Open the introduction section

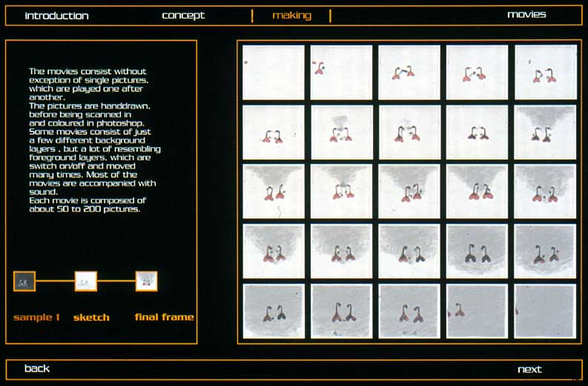tap(56, 16)
